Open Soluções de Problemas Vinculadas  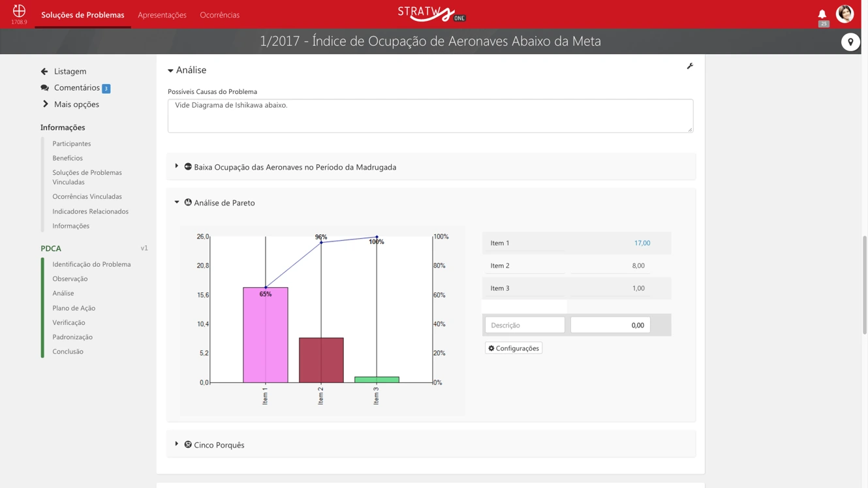tap(87, 177)
